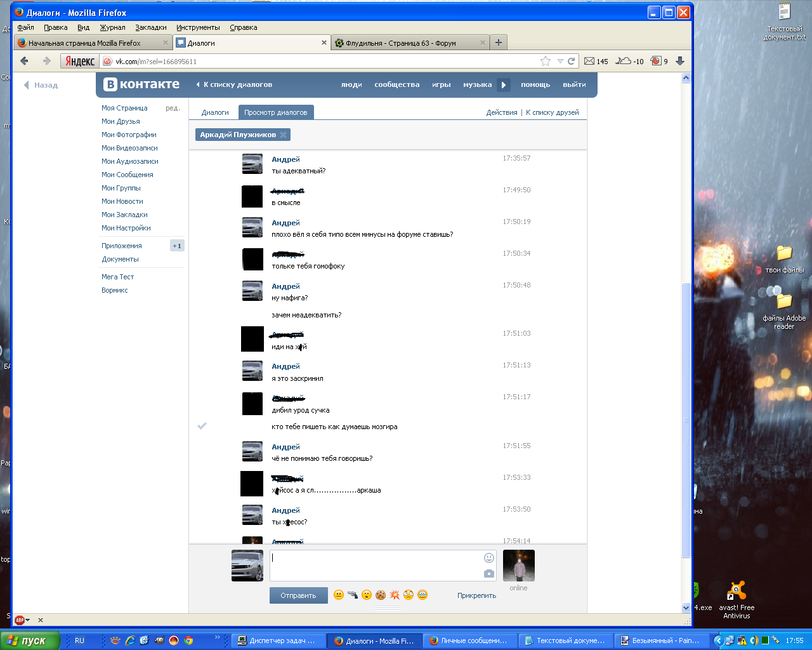Viewport: 812px width, 650px height.
Task: Open the Yandex mail envelope icon
Action: pyautogui.click(x=589, y=61)
